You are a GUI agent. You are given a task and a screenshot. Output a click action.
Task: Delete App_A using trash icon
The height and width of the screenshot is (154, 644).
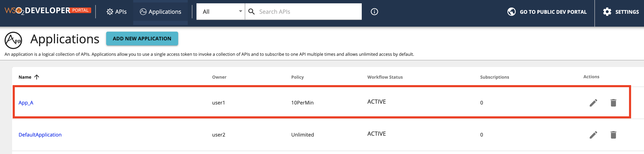[613, 103]
